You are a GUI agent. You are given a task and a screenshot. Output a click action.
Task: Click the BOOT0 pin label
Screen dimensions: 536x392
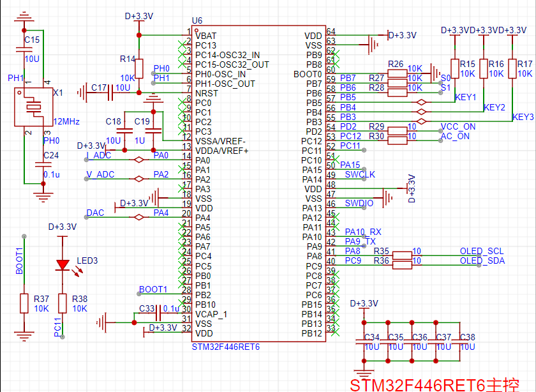[308, 74]
